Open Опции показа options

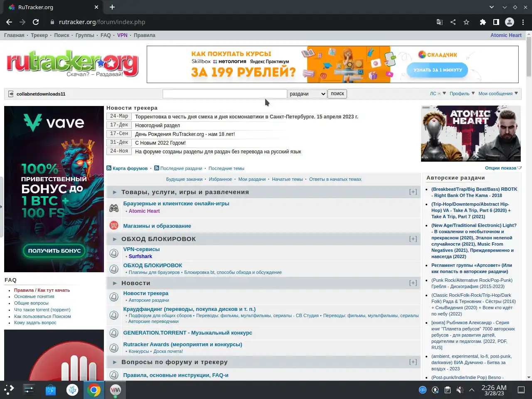pyautogui.click(x=503, y=168)
